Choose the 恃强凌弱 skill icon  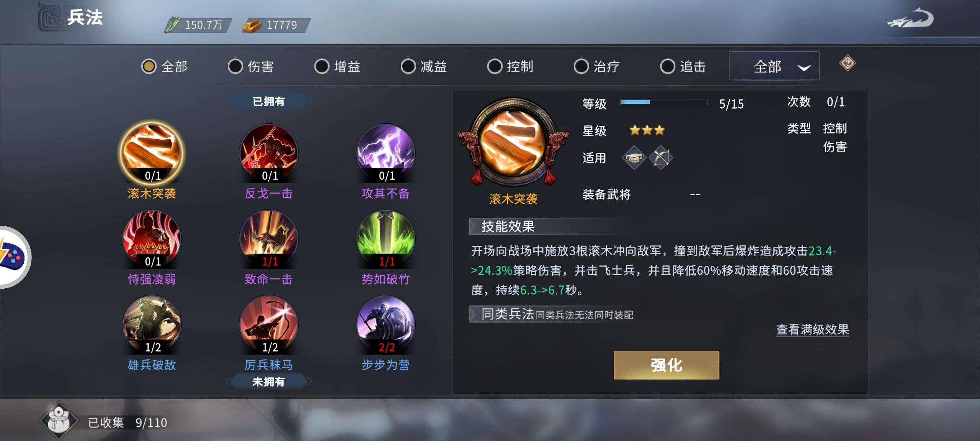(152, 239)
